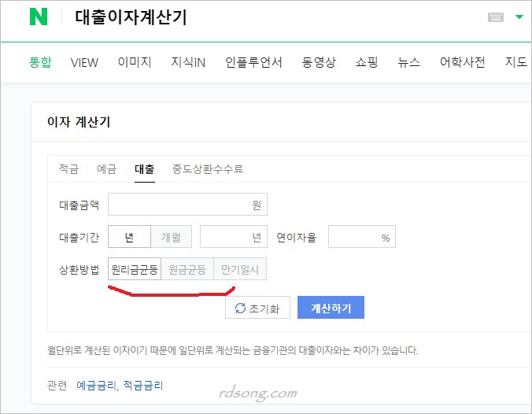Choose 만기일시 repayment method
Viewport: 532px width, 414px height.
[241, 270]
